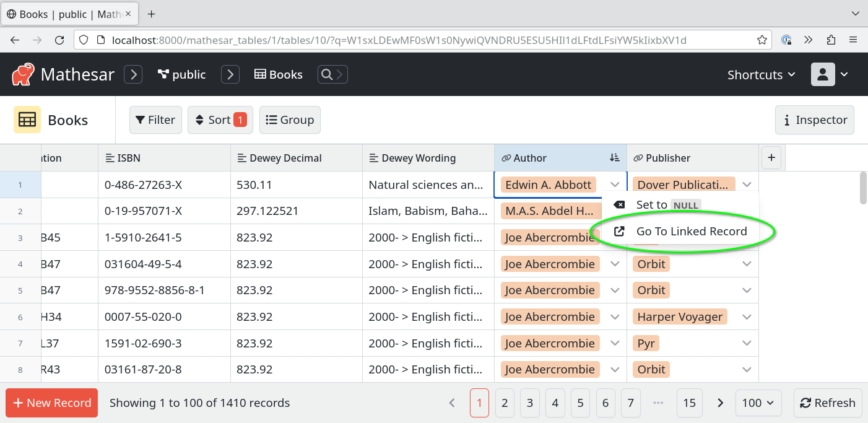Add a new column with the plus icon
Viewport: 868px width, 423px height.
(x=771, y=157)
